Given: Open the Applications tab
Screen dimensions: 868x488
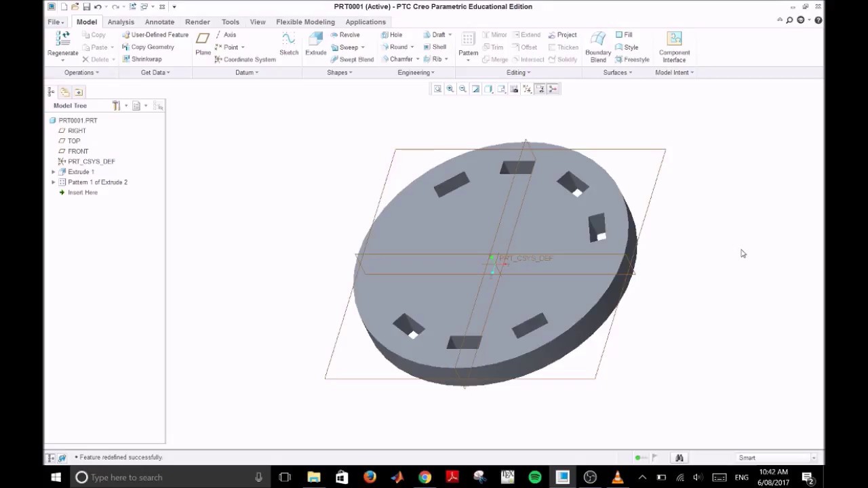Looking at the screenshot, I should [x=366, y=22].
